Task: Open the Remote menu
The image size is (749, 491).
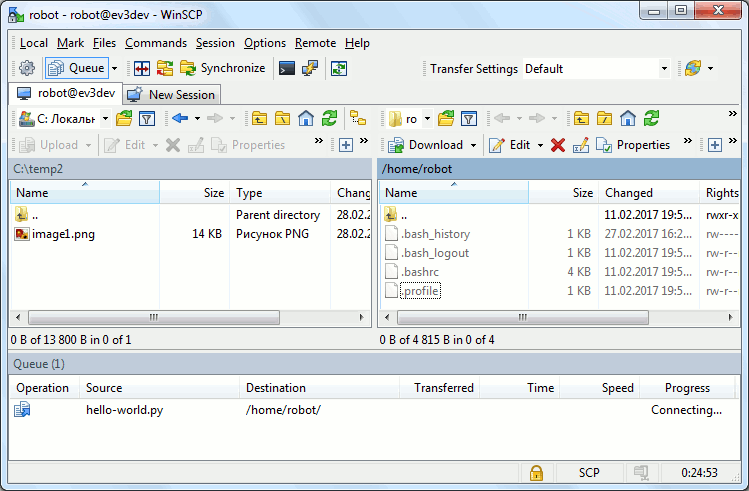Action: tap(315, 43)
